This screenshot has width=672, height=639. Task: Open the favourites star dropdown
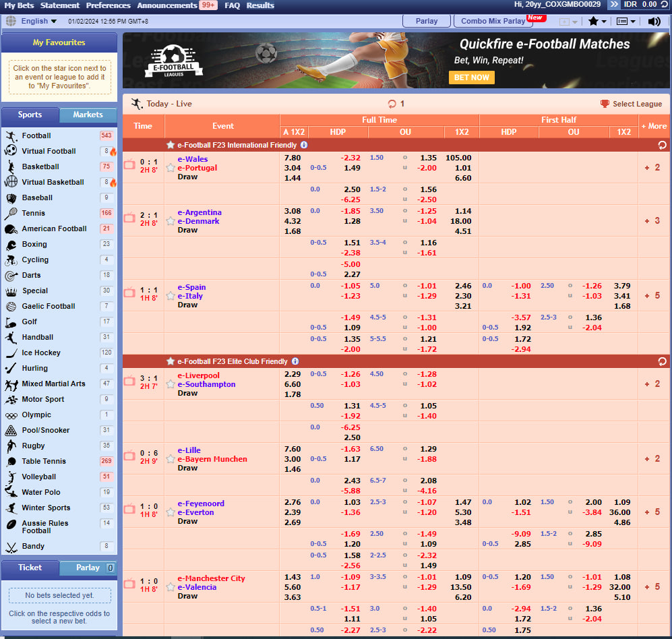[x=597, y=21]
